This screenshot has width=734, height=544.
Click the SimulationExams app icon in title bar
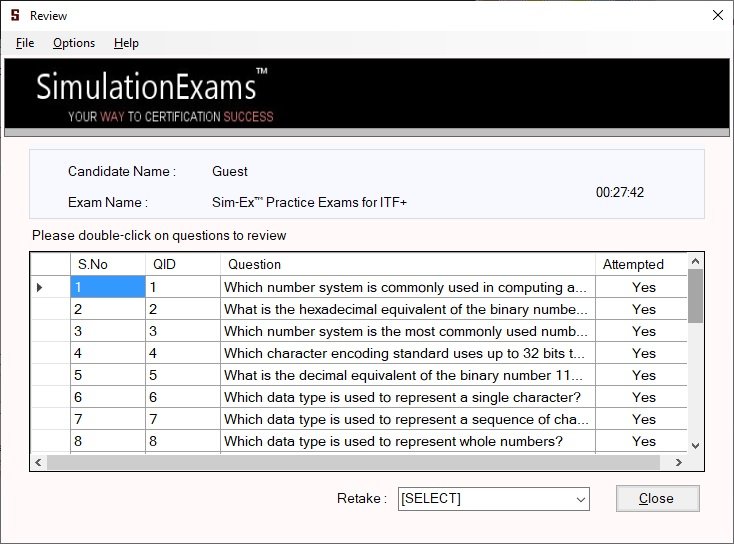[x=15, y=15]
